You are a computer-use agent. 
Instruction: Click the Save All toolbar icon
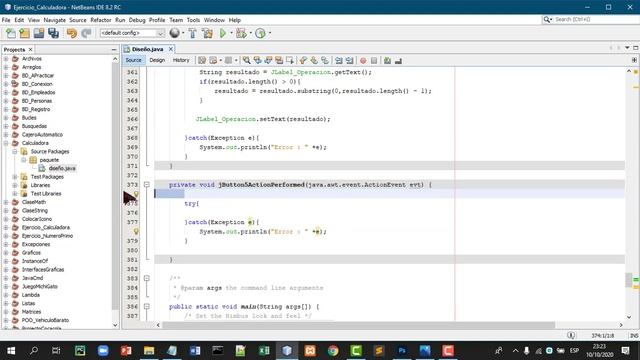coord(53,33)
